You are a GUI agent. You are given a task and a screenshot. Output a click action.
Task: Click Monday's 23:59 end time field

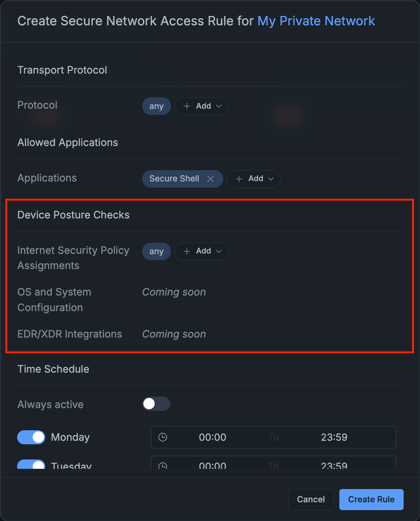coord(334,437)
